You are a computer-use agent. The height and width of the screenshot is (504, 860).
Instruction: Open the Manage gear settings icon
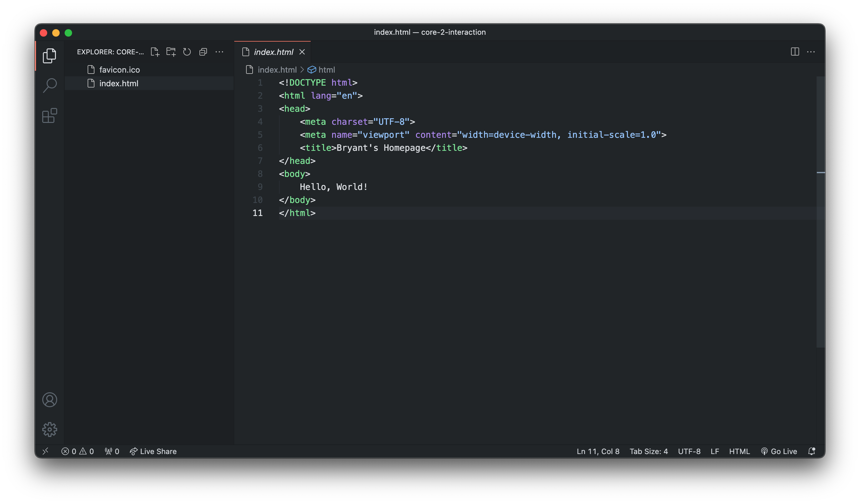tap(49, 429)
